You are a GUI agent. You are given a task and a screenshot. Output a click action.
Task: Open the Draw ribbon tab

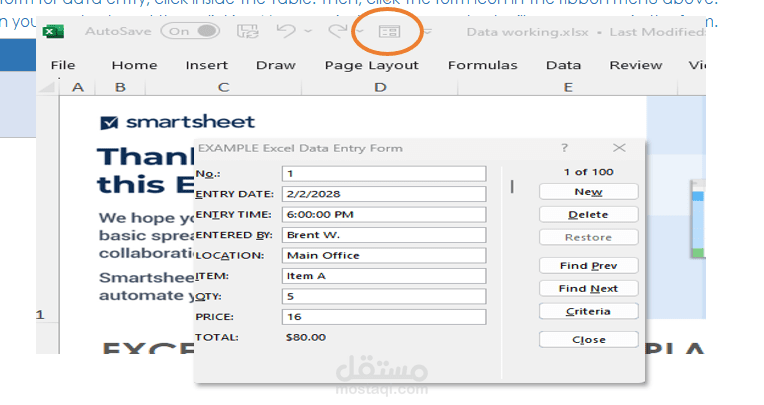click(276, 65)
